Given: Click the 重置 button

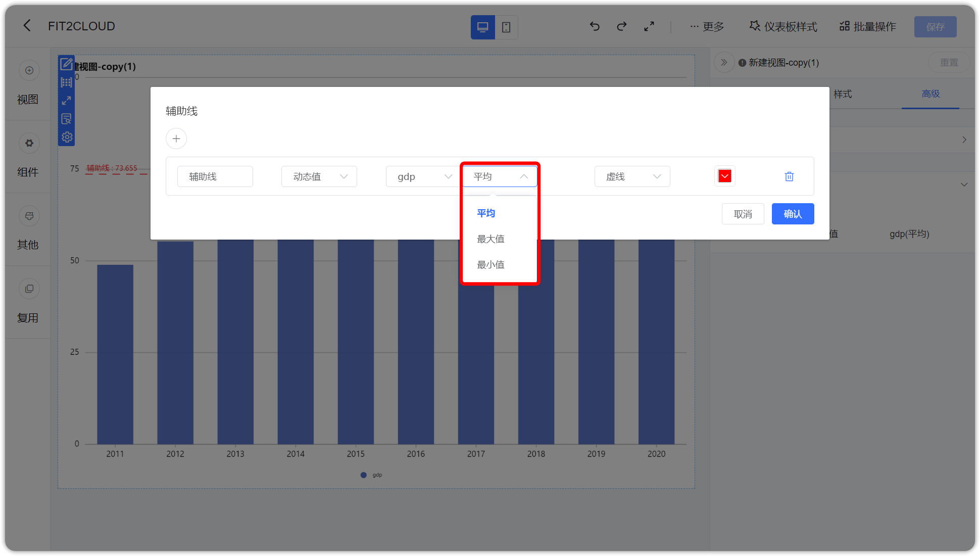Looking at the screenshot, I should [x=949, y=62].
